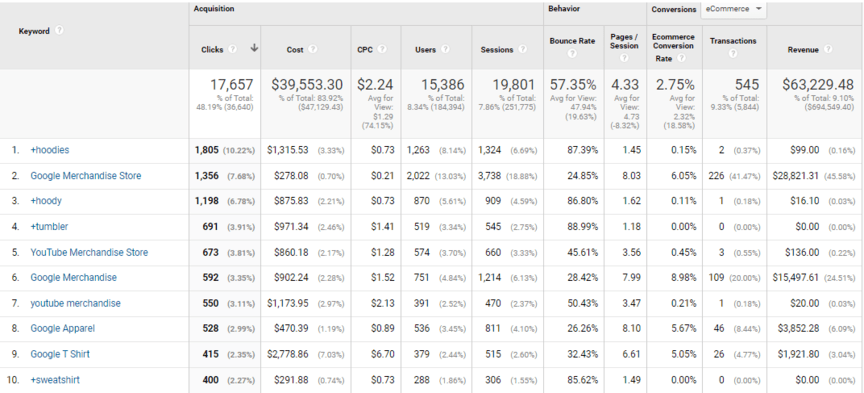Select revenue cell $3,852.28
Viewport: 864px width, 393px height.
(798, 329)
